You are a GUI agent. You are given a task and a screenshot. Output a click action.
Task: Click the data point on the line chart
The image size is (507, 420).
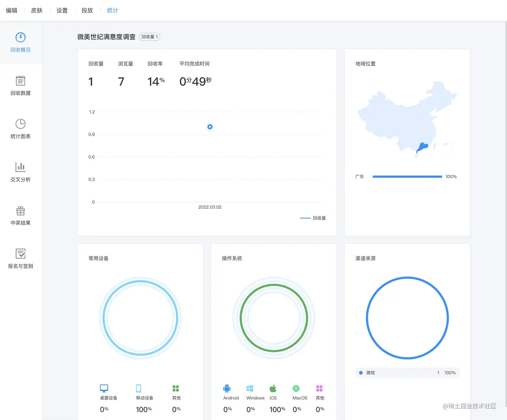point(210,127)
